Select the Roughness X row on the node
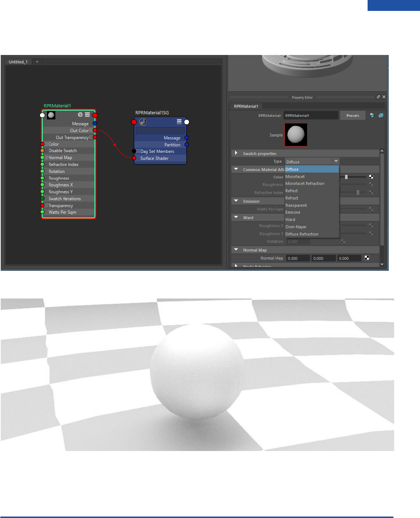Viewport: 420px width, 518px height. coord(68,185)
